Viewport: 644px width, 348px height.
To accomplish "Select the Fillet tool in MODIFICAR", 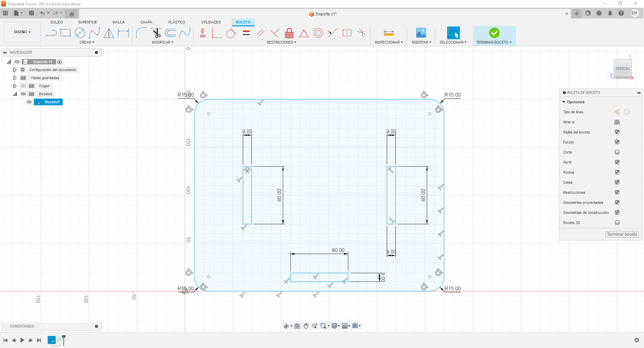I will 141,33.
